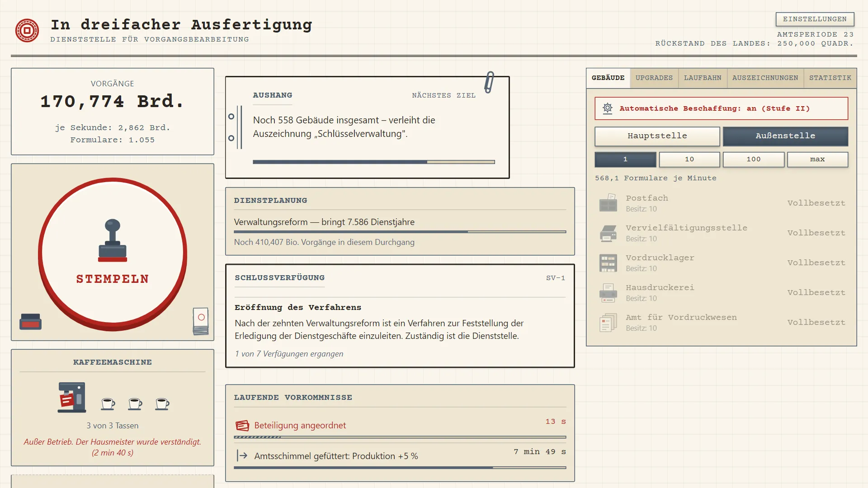Open the Laufbahn tab
This screenshot has width=868, height=488.
(x=703, y=78)
